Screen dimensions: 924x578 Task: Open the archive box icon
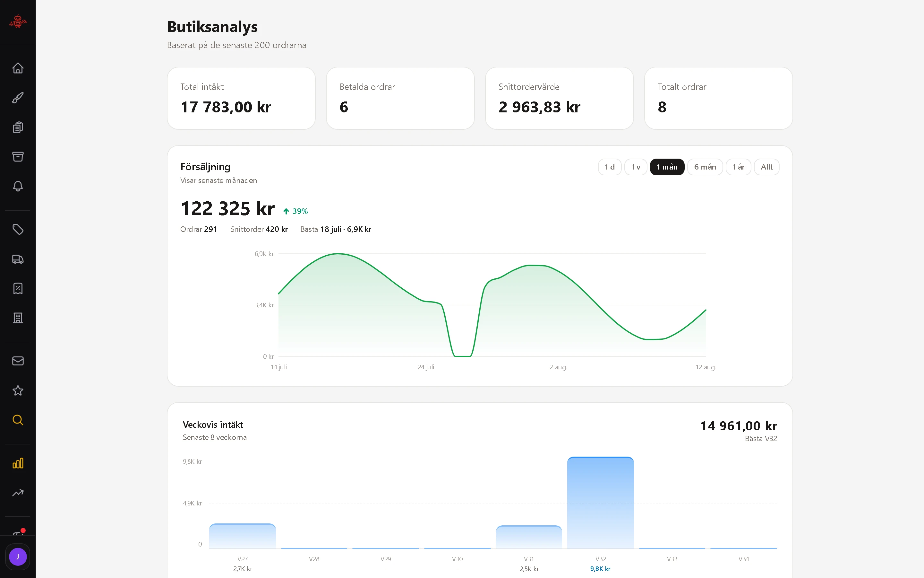click(x=18, y=156)
